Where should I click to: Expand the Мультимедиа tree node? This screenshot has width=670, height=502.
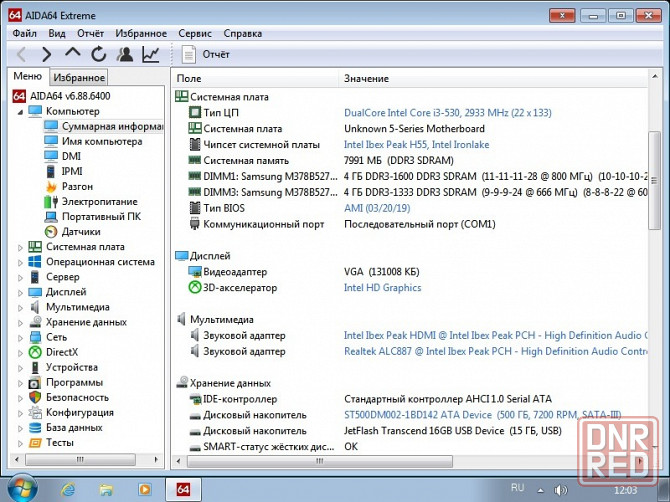tap(20, 308)
